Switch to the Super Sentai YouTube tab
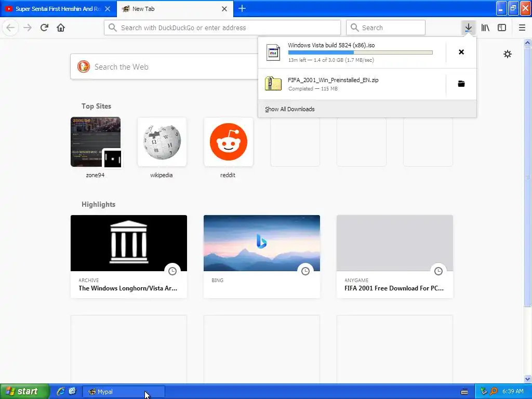532x399 pixels. click(58, 9)
